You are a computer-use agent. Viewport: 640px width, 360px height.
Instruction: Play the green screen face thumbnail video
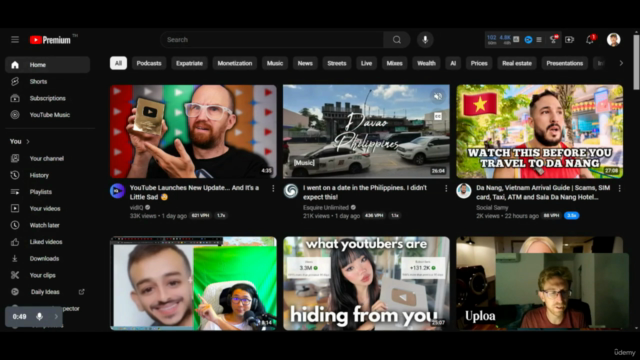(x=193, y=283)
